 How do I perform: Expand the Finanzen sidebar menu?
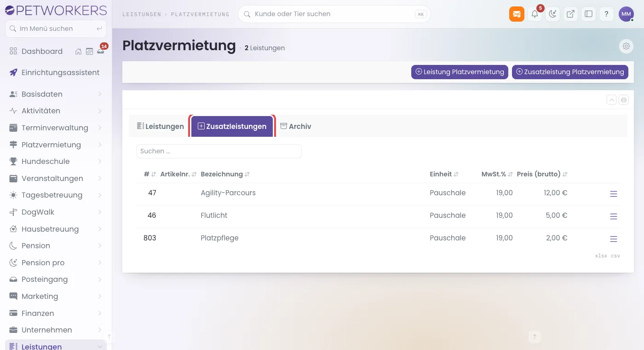[x=56, y=313]
